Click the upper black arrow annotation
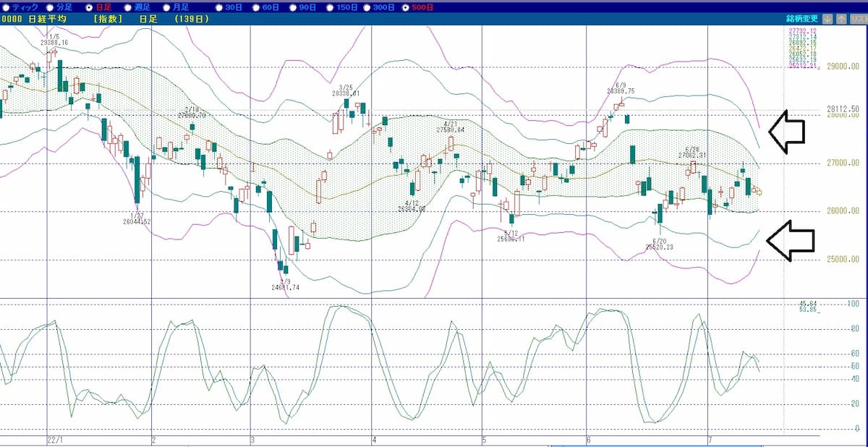Screen dimensions: 868x447 pyautogui.click(x=787, y=131)
